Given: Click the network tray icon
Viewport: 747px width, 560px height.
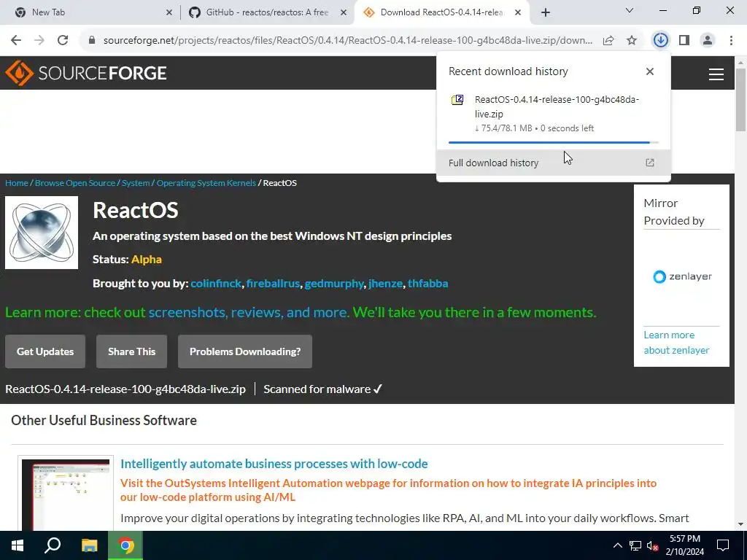Looking at the screenshot, I should point(635,545).
